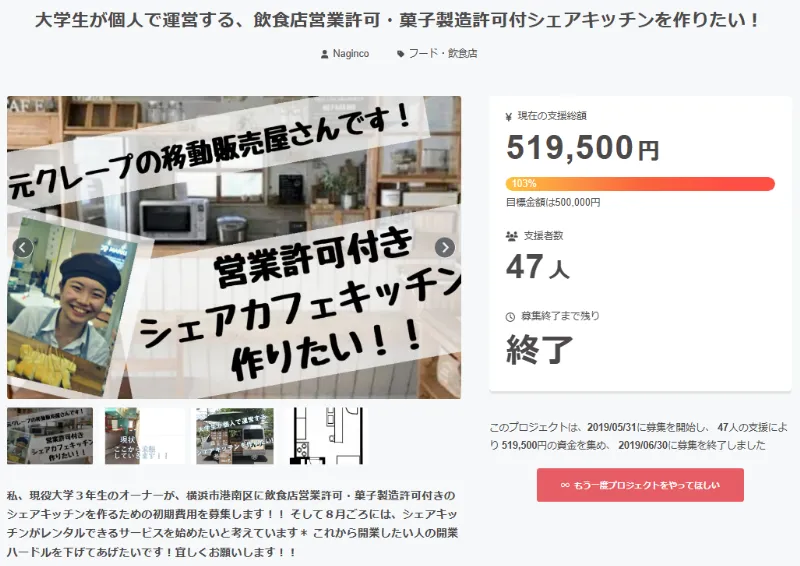Click the tag icon beside フード・飲食店
This screenshot has height=566, width=800.
401,54
